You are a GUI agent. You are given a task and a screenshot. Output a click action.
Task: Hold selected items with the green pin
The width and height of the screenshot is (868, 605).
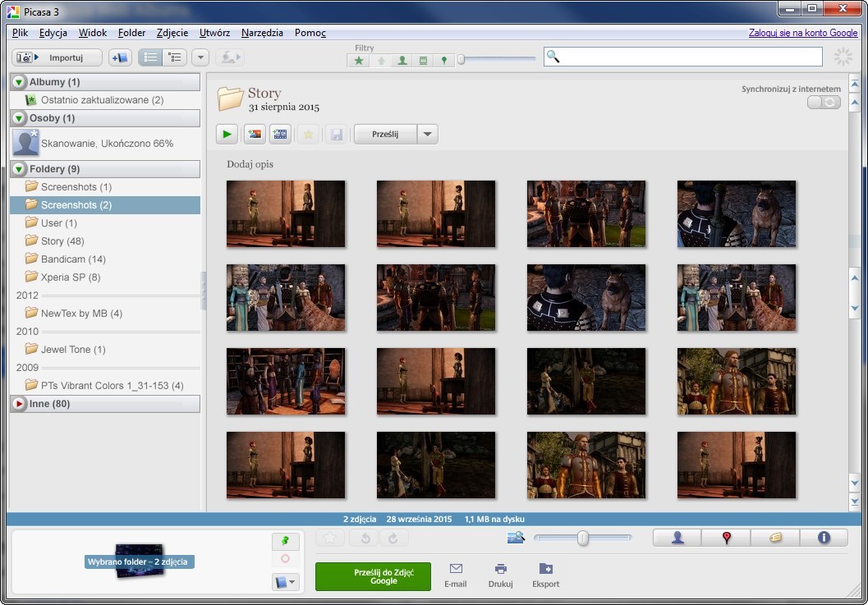coord(285,541)
